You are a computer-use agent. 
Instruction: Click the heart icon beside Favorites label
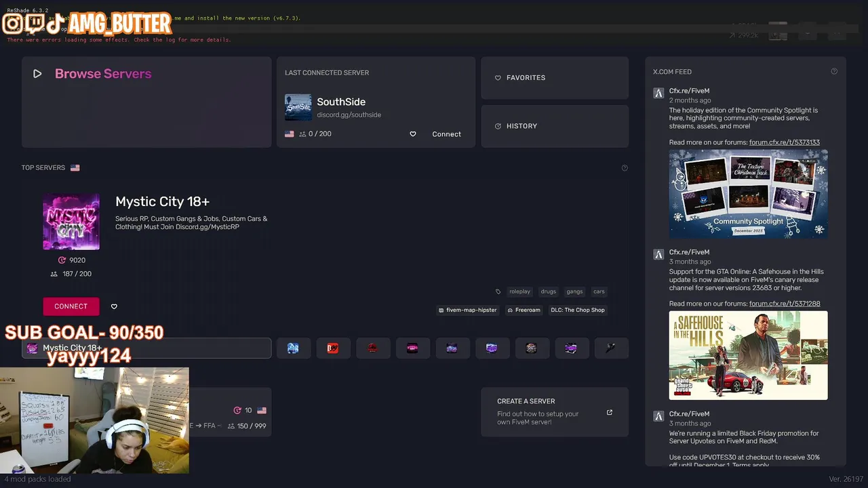click(498, 78)
